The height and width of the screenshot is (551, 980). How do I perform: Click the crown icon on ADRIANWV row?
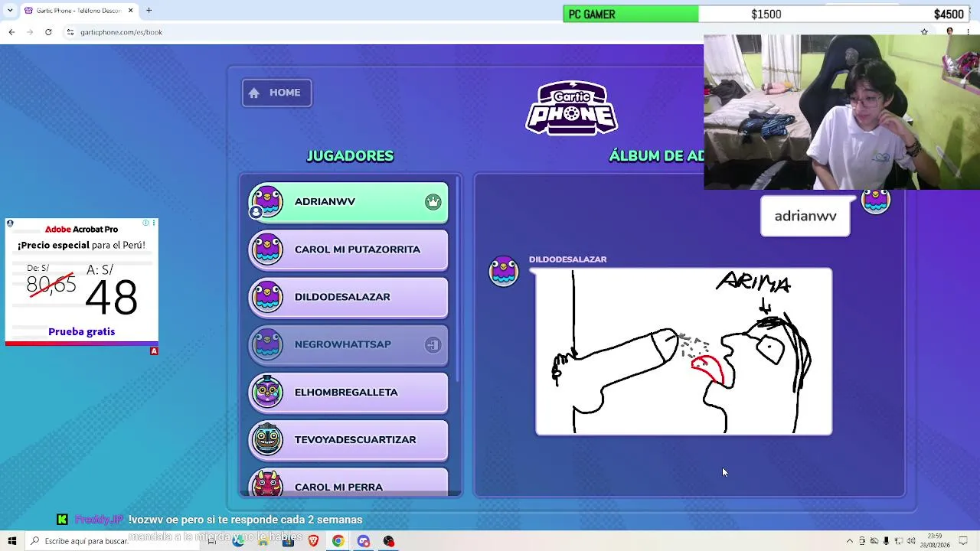[433, 201]
